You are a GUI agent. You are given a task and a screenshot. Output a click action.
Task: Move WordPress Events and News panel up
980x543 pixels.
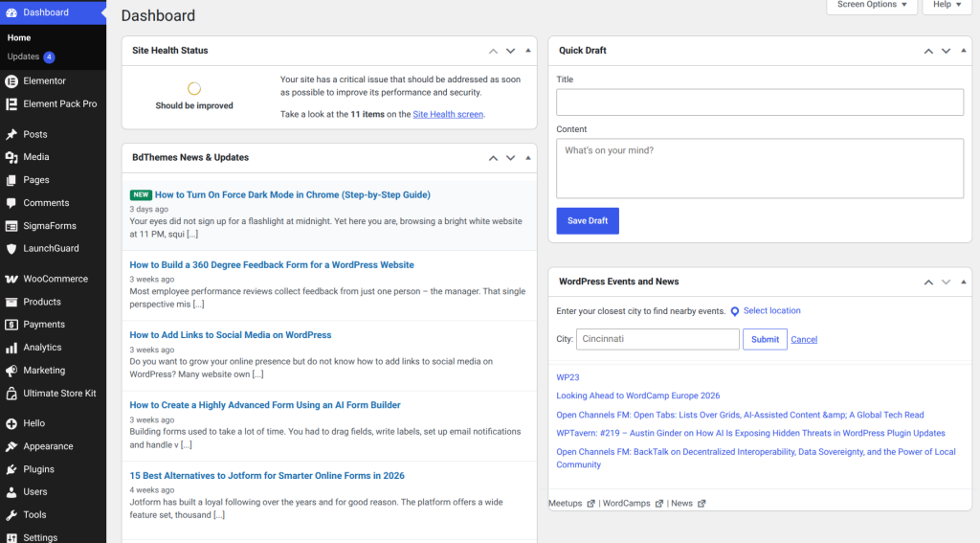click(928, 283)
